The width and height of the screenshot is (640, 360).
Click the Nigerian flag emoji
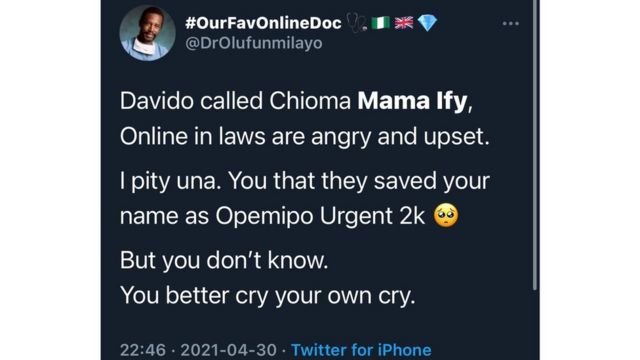[380, 23]
